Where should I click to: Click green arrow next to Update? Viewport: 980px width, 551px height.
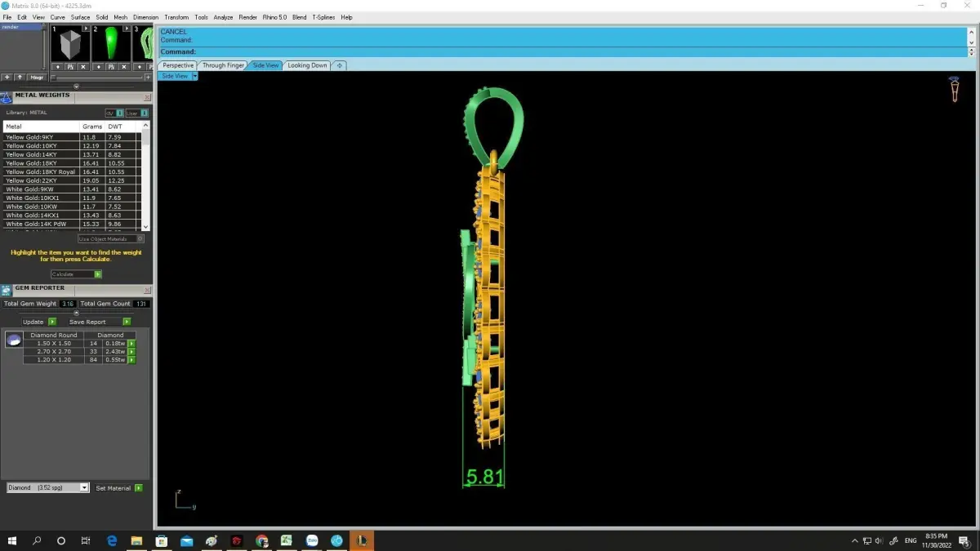(x=52, y=322)
